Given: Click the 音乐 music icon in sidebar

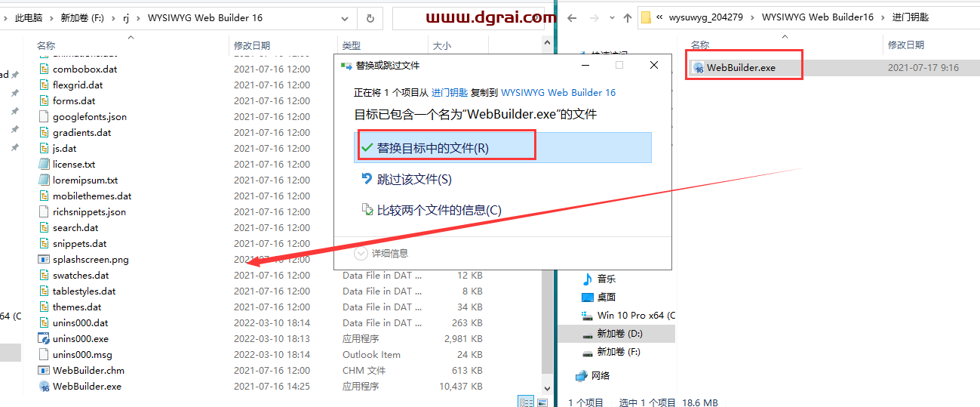Looking at the screenshot, I should [x=588, y=279].
